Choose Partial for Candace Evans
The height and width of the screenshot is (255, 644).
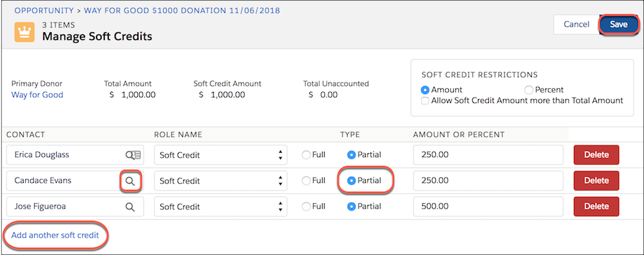(351, 181)
